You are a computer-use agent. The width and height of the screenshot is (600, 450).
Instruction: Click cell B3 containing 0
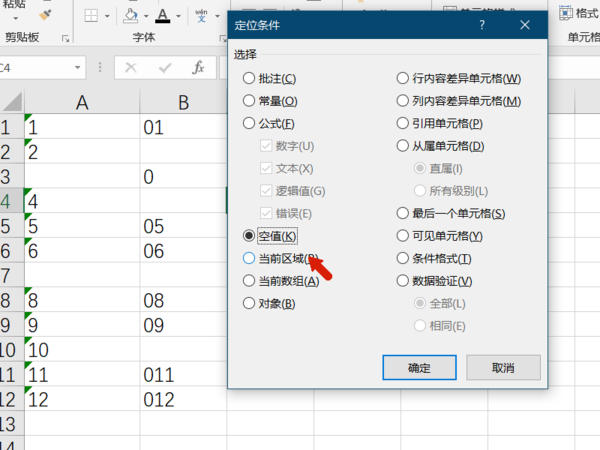(183, 176)
